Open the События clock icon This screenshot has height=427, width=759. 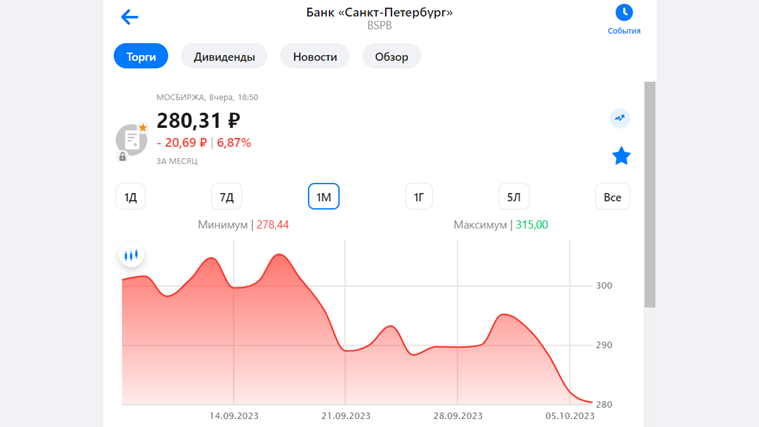(624, 13)
